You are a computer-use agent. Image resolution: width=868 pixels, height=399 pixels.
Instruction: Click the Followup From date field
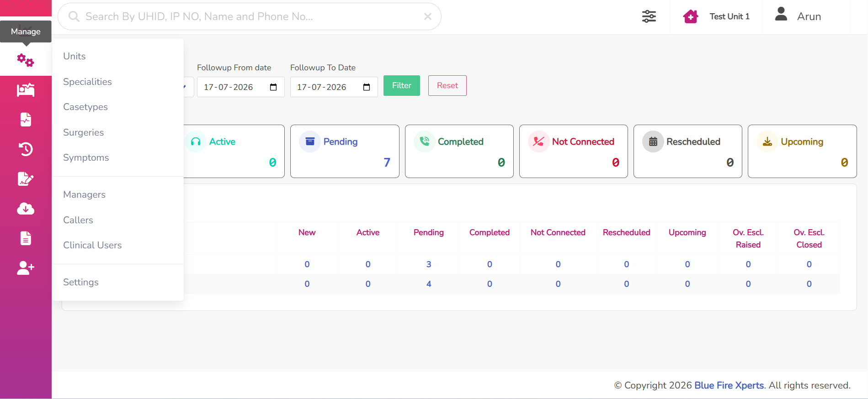[241, 87]
